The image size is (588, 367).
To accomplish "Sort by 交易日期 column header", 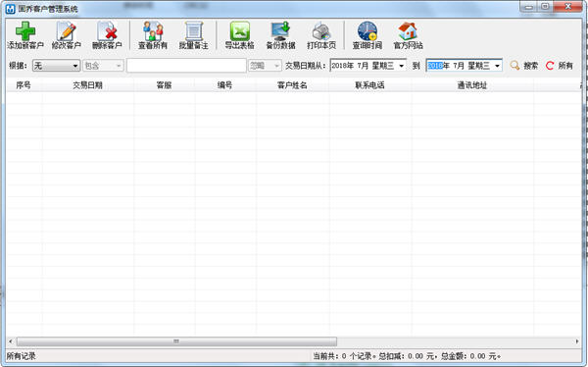I will point(88,85).
